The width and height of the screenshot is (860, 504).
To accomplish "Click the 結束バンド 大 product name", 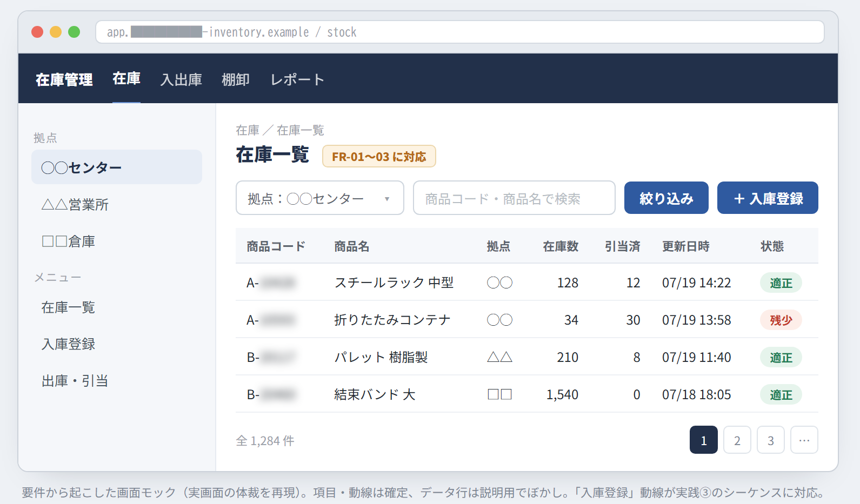I will tap(375, 394).
